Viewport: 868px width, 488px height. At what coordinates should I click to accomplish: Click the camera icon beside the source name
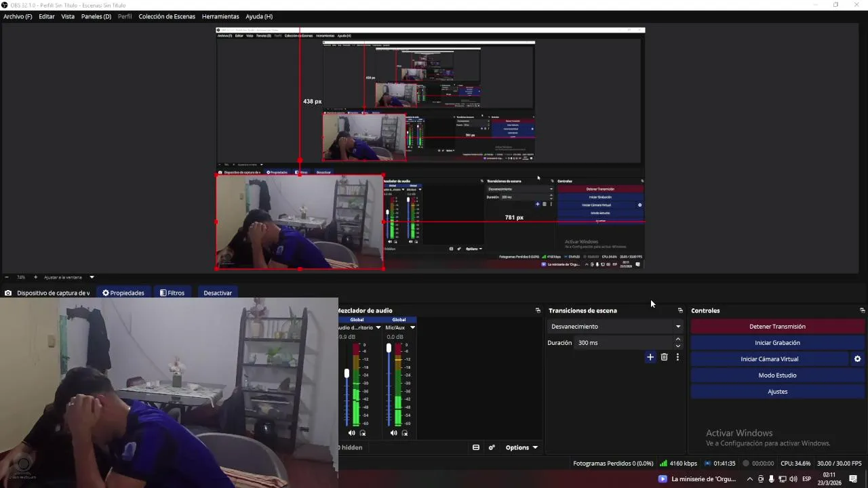pos(8,293)
